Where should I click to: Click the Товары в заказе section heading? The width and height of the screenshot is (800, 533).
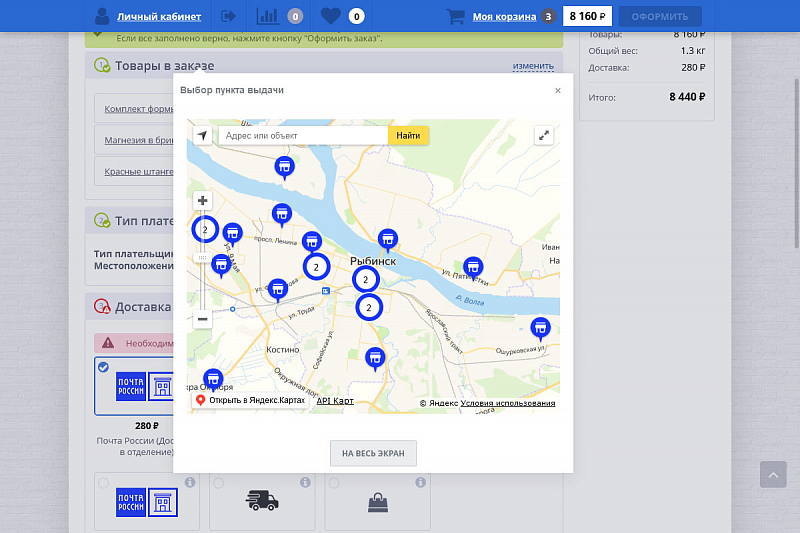point(164,66)
